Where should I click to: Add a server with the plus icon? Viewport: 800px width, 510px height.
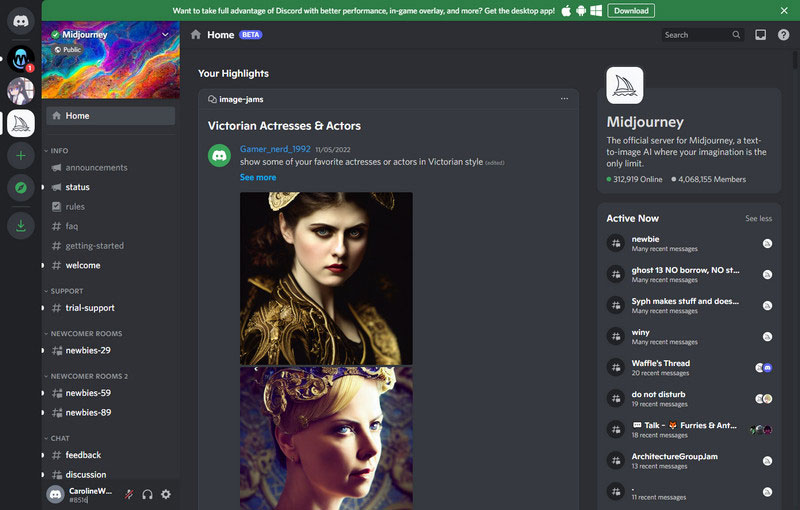click(21, 156)
